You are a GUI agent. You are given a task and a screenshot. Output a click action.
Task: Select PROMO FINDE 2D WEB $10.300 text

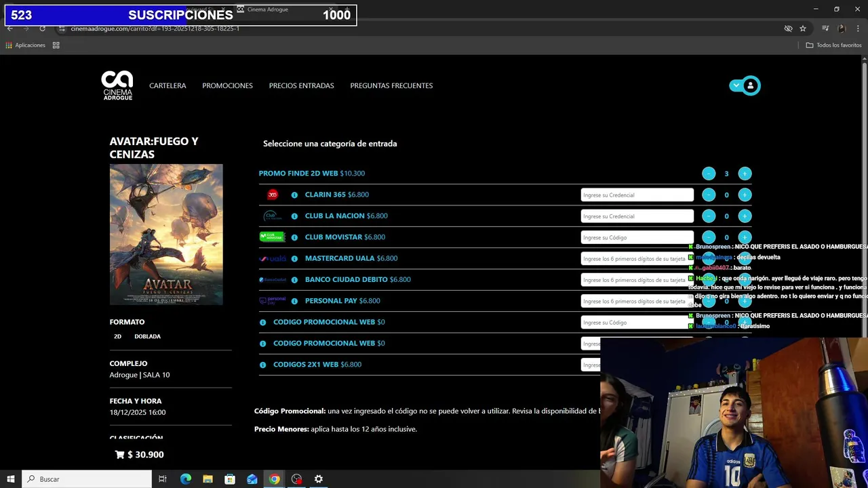point(312,174)
